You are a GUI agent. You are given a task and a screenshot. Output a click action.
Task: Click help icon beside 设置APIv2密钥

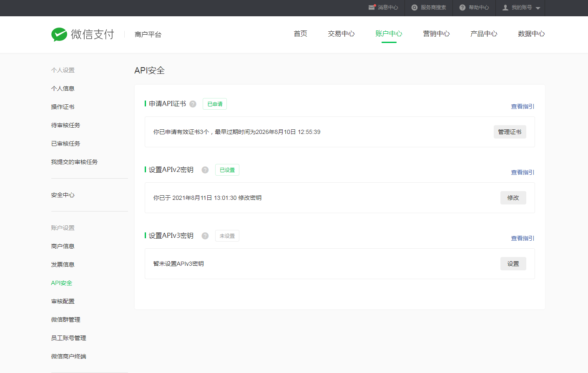pyautogui.click(x=205, y=170)
